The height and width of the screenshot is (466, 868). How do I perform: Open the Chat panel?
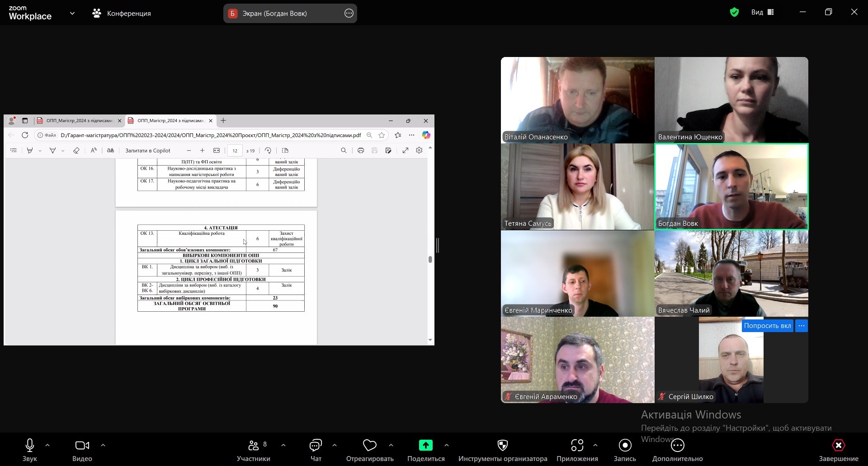(316, 446)
